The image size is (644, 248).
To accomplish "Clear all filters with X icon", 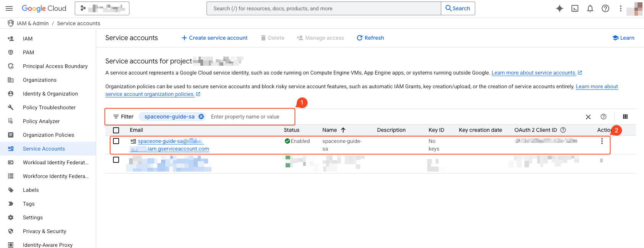I will tap(588, 117).
